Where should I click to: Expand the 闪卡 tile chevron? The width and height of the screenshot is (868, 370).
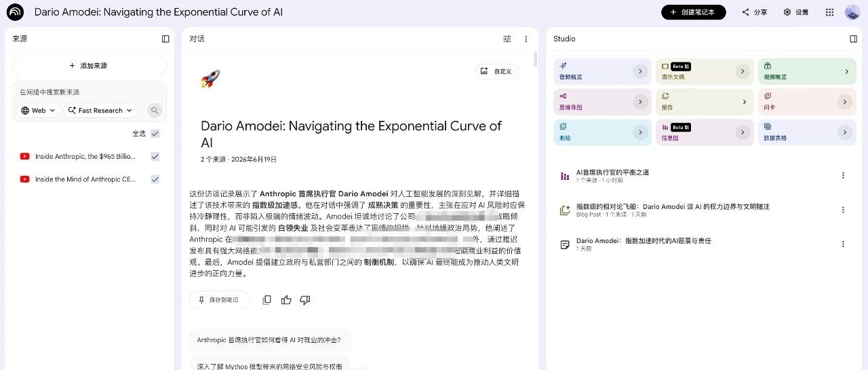pos(845,102)
